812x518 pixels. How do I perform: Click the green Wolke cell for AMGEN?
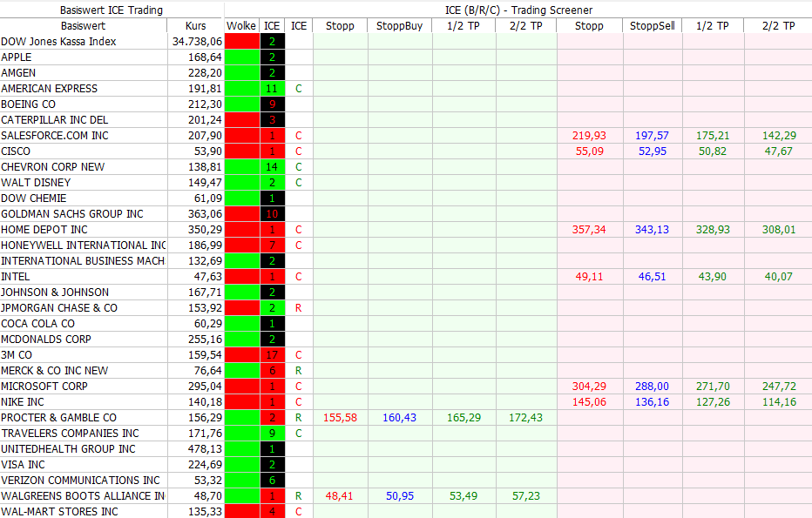pyautogui.click(x=241, y=73)
